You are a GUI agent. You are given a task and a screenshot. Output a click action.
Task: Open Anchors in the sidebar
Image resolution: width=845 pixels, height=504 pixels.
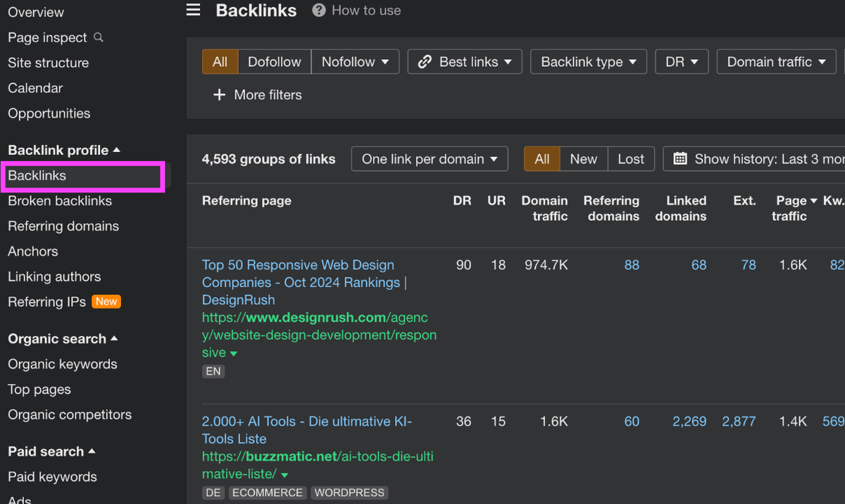(x=32, y=251)
